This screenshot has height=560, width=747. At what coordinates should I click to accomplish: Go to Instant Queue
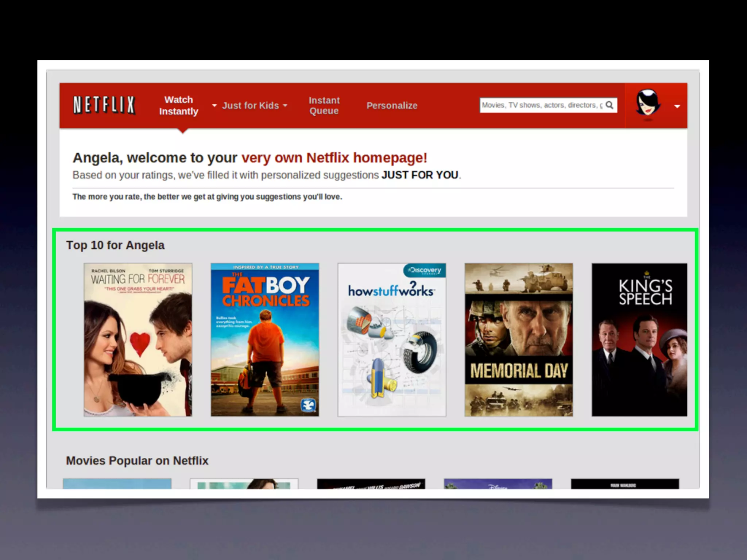click(x=324, y=105)
